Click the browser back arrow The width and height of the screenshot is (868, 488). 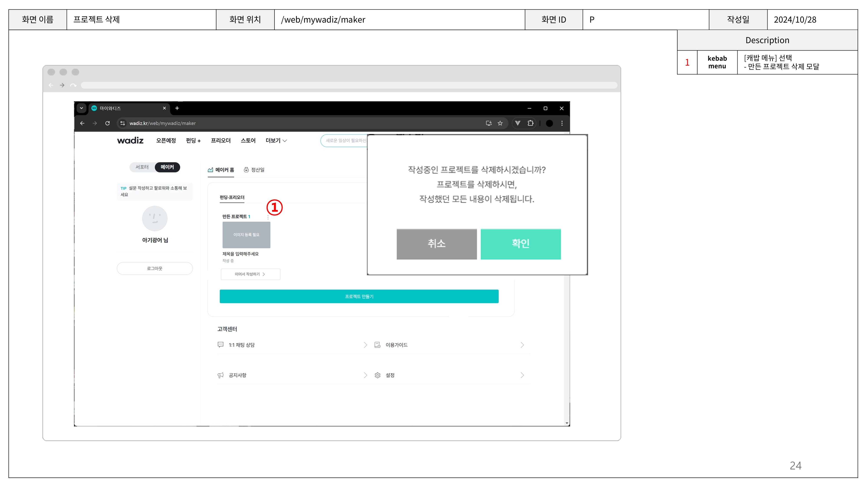pyautogui.click(x=82, y=123)
